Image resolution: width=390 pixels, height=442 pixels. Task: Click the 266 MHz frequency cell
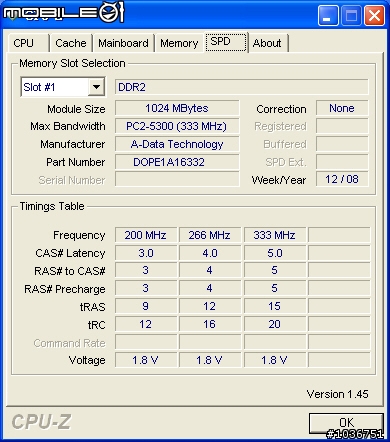[x=210, y=235]
